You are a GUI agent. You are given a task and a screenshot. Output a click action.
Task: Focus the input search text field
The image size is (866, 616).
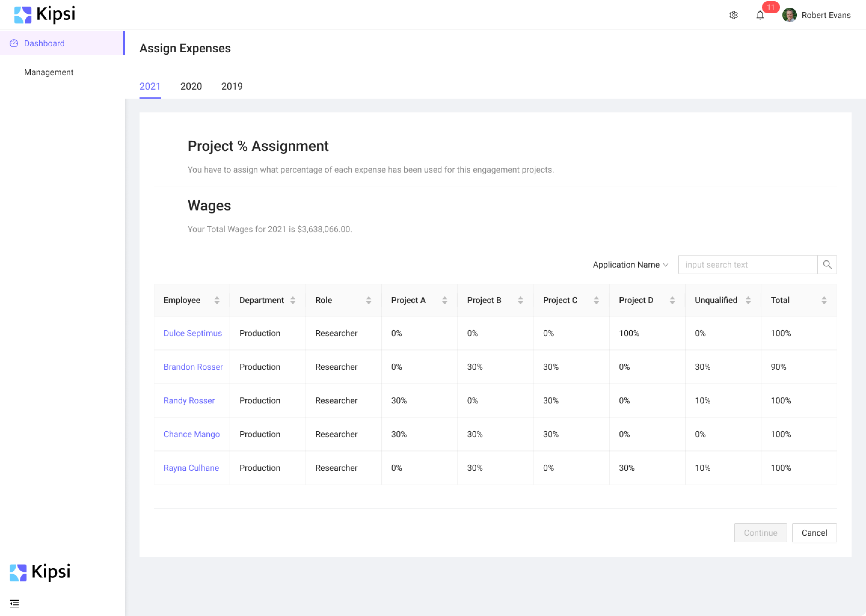[747, 264]
